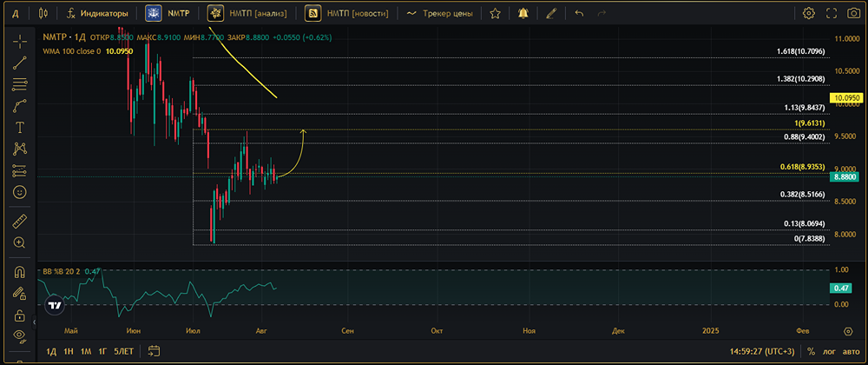The width and height of the screenshot is (868, 365).
Task: Open the НМТП [новости] news tab
Action: pyautogui.click(x=346, y=13)
